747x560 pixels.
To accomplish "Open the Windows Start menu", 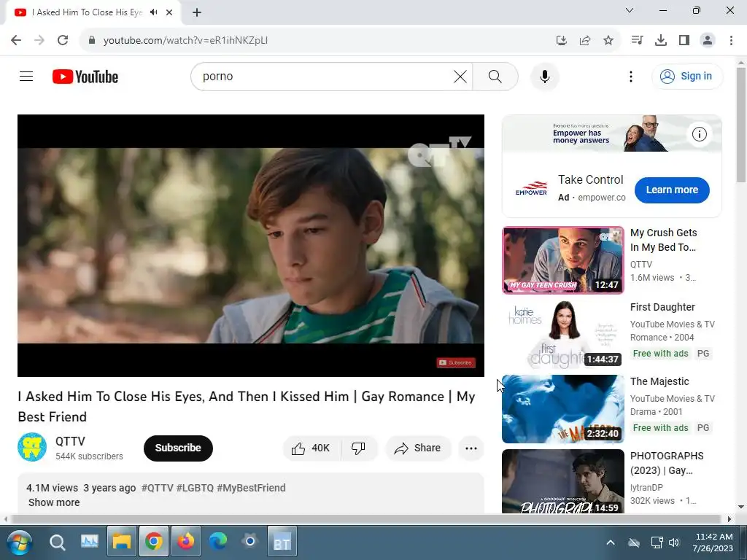I will [20, 542].
